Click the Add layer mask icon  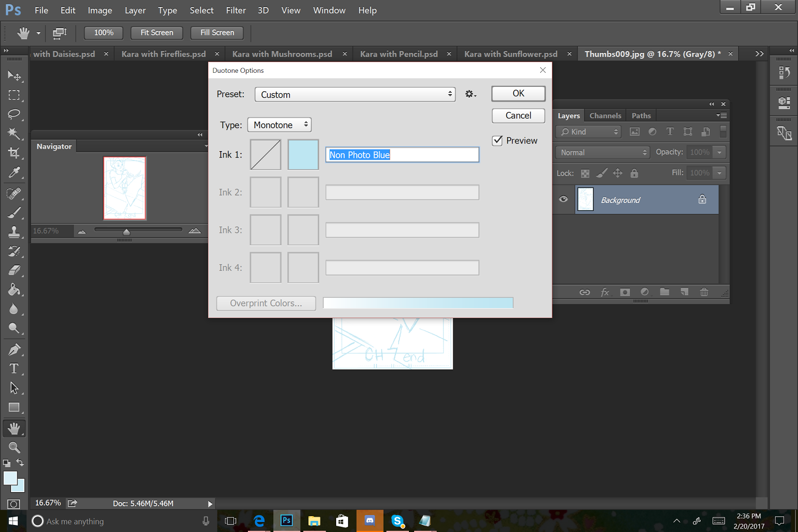pyautogui.click(x=625, y=292)
